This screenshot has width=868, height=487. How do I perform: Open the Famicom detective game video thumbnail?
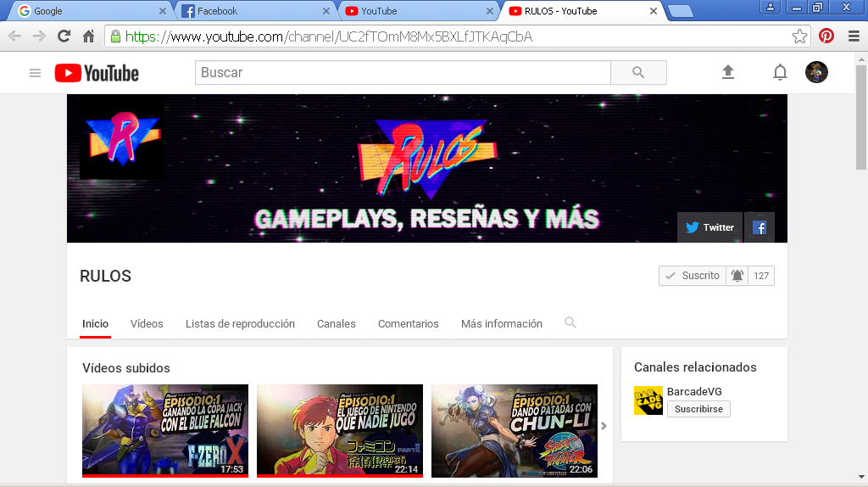click(x=339, y=430)
